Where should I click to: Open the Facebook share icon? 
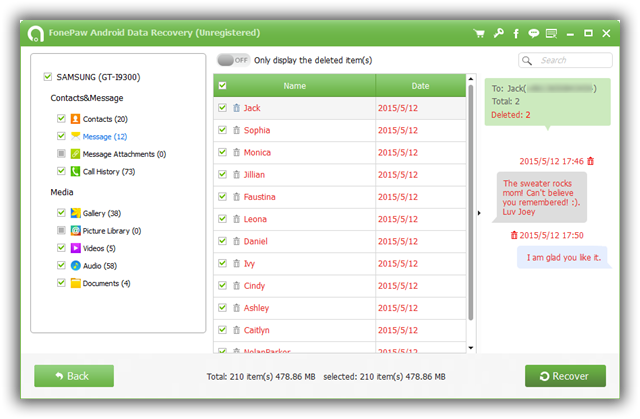tap(516, 33)
